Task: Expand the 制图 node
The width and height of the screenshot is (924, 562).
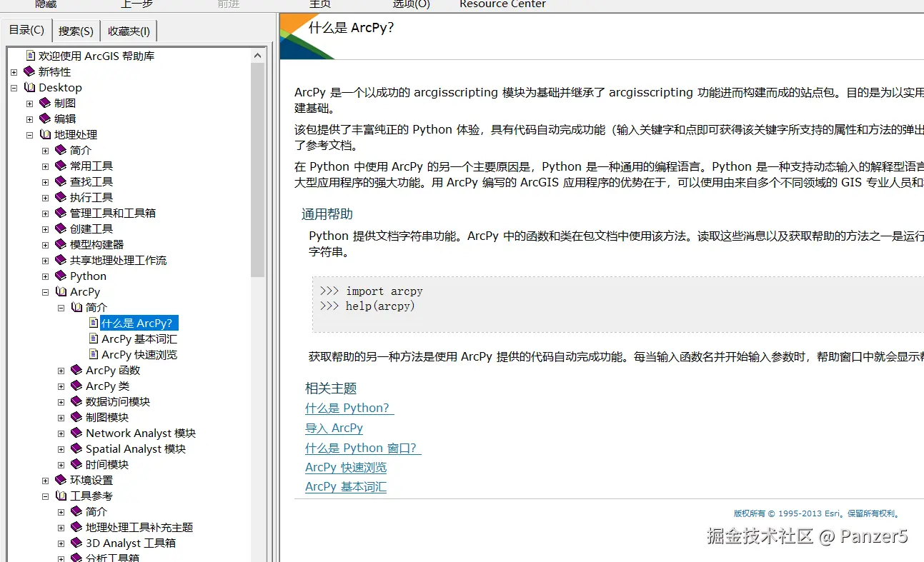Action: click(x=30, y=104)
